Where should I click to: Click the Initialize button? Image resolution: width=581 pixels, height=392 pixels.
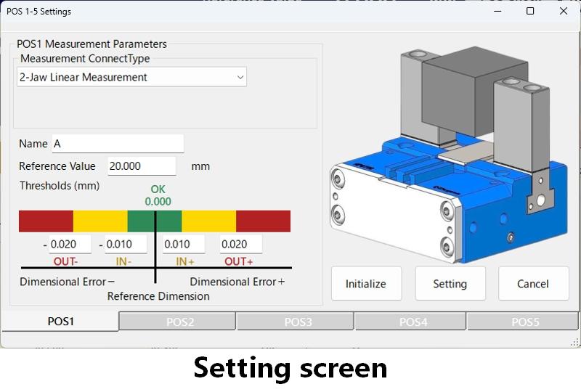367,283
